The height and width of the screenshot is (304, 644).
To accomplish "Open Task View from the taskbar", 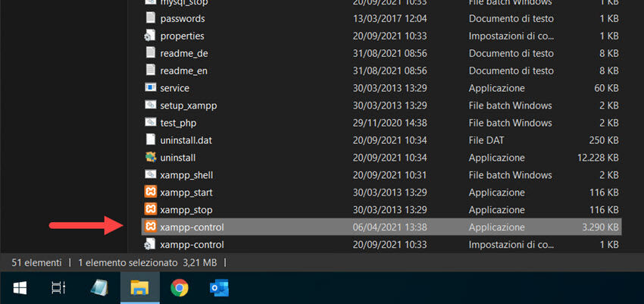I will click(59, 287).
